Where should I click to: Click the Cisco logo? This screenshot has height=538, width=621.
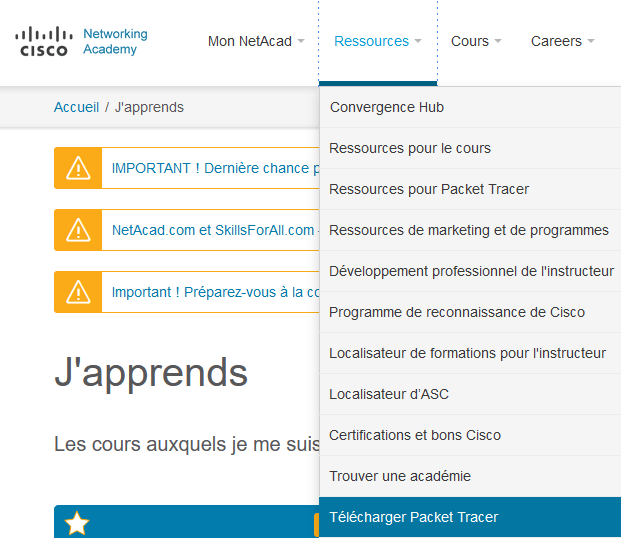click(44, 41)
